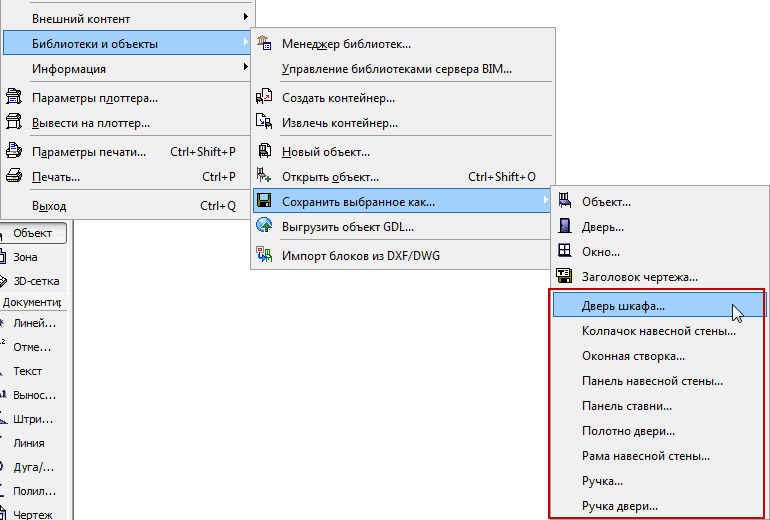Expand the Информация submenu arrow

pos(245,68)
